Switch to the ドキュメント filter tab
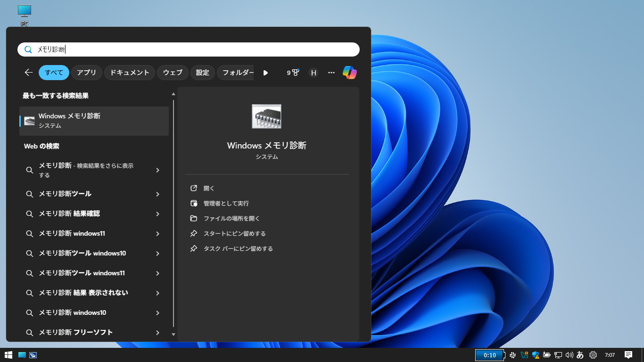Image resolution: width=644 pixels, height=362 pixels. click(130, 73)
